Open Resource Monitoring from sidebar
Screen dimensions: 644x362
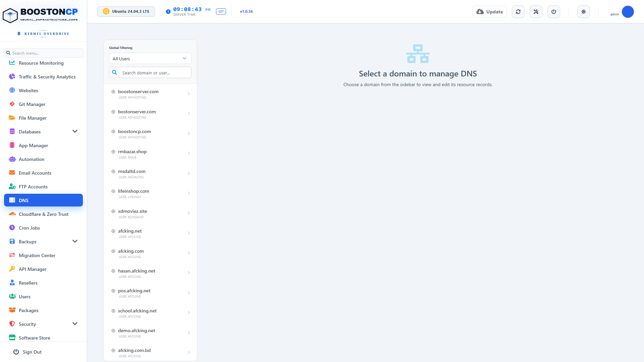[44, 63]
